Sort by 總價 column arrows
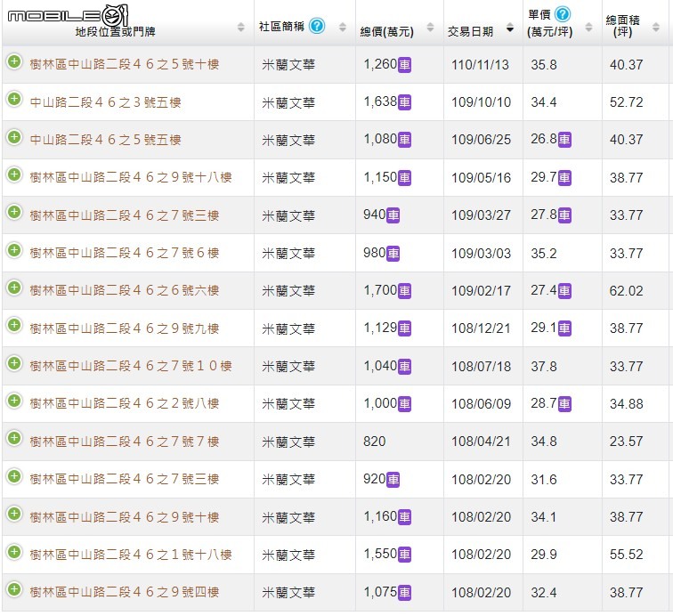673x616 pixels. (x=431, y=27)
